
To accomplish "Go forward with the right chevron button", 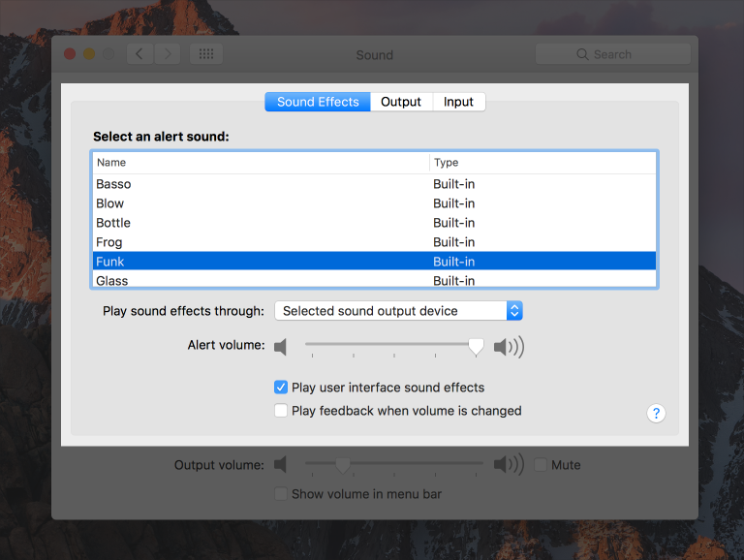I will (x=168, y=54).
